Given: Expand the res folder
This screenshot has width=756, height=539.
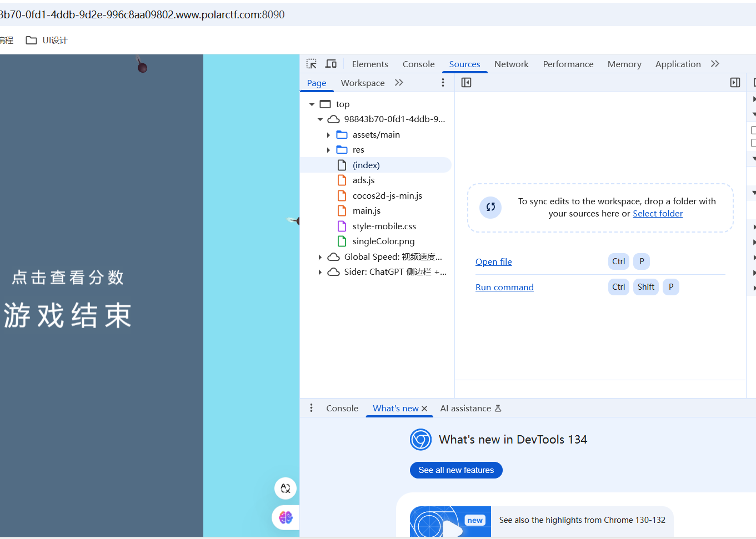Looking at the screenshot, I should coord(328,150).
